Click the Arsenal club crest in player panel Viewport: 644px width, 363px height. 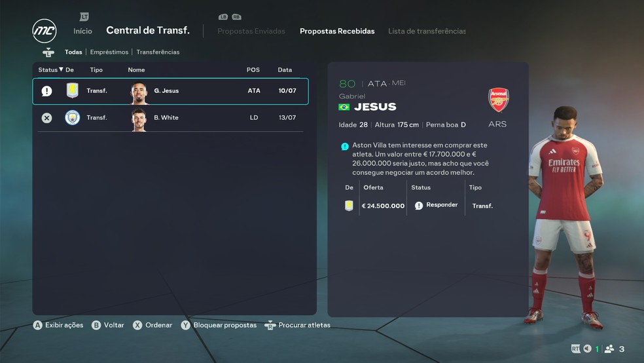[x=498, y=100]
